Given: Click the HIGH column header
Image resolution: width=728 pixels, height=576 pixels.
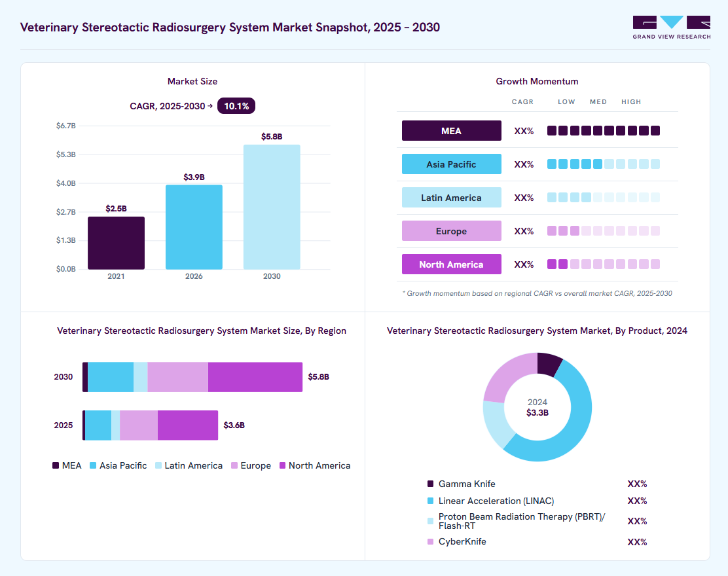Looking at the screenshot, I should 631,101.
